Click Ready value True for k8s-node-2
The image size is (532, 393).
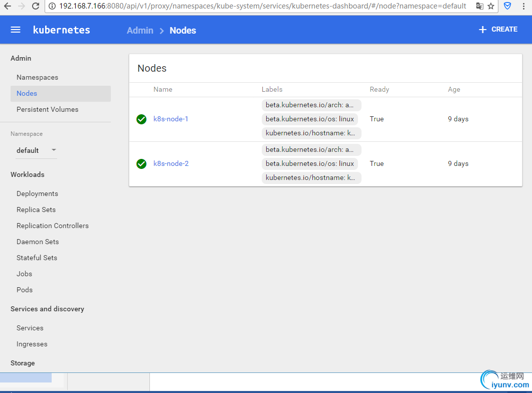[x=377, y=163]
